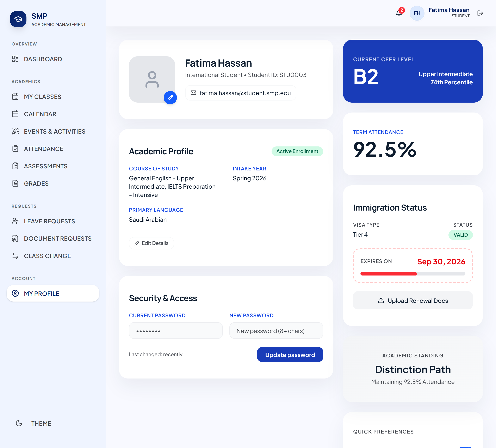Click the Grades document icon
This screenshot has height=448, width=496.
15,183
